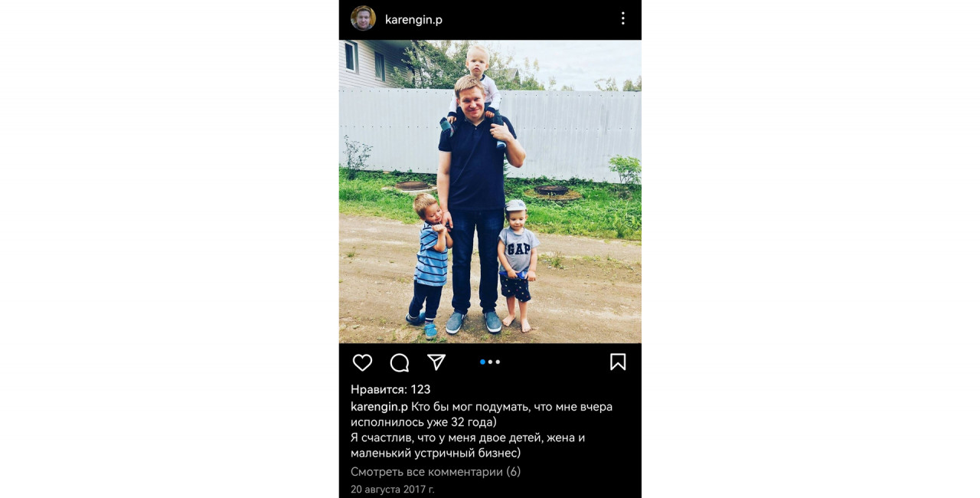Open karengin.p username in the caption

click(x=379, y=407)
